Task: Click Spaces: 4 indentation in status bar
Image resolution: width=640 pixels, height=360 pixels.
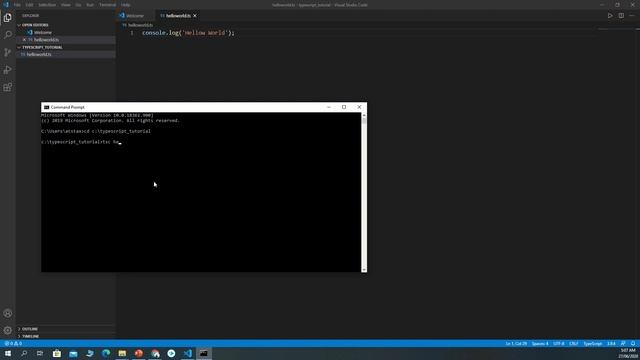Action: [x=540, y=344]
